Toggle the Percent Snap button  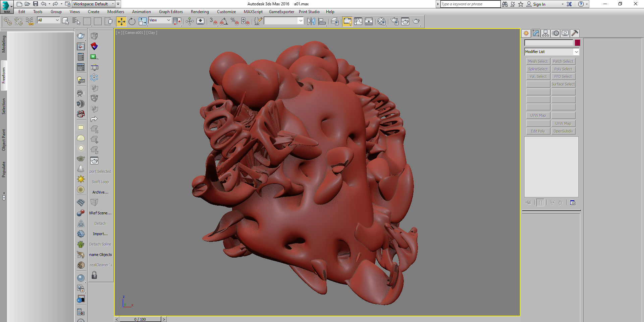(235, 21)
